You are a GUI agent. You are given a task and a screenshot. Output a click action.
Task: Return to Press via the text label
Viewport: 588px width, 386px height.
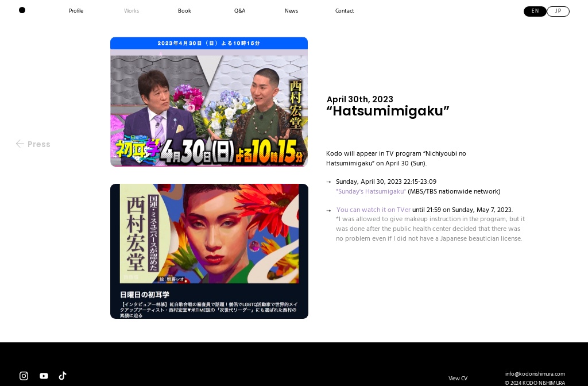point(39,144)
